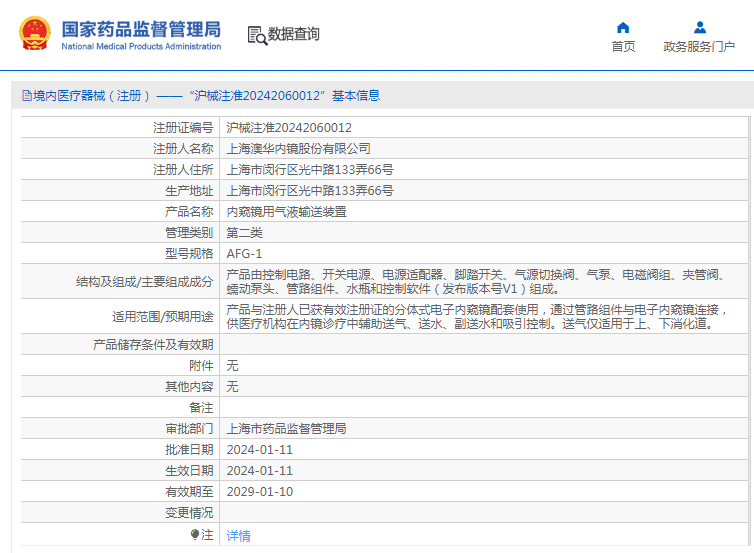Click National Medical Products Administration subtitle
This screenshot has height=553, width=754.
[141, 47]
